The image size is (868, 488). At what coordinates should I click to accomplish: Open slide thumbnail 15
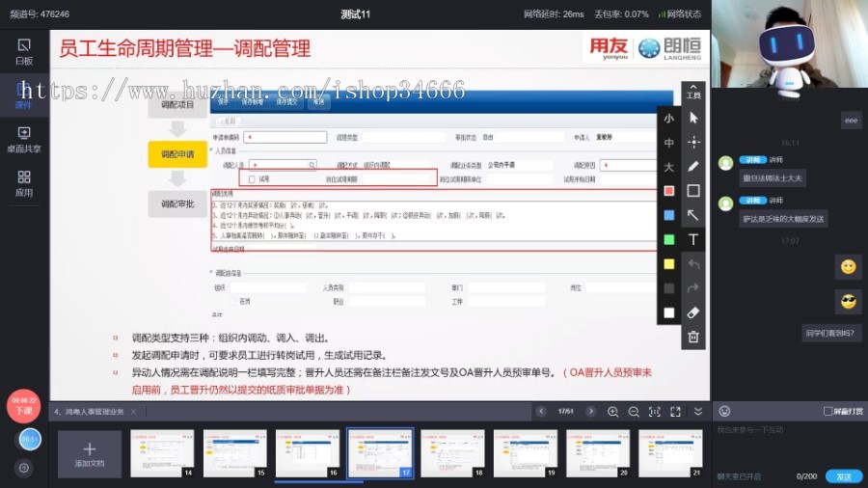pos(234,453)
